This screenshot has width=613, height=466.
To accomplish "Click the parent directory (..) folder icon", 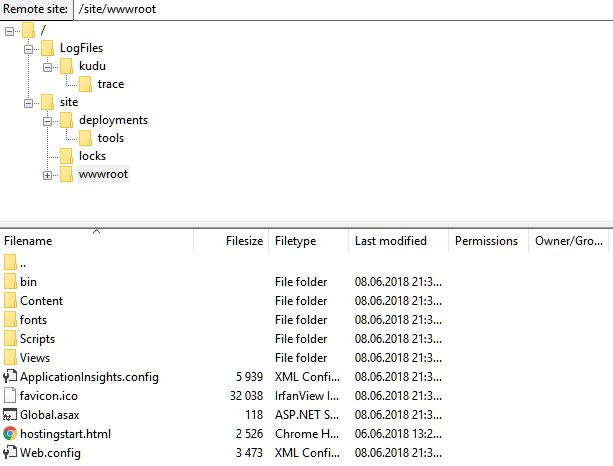I will pos(10,262).
